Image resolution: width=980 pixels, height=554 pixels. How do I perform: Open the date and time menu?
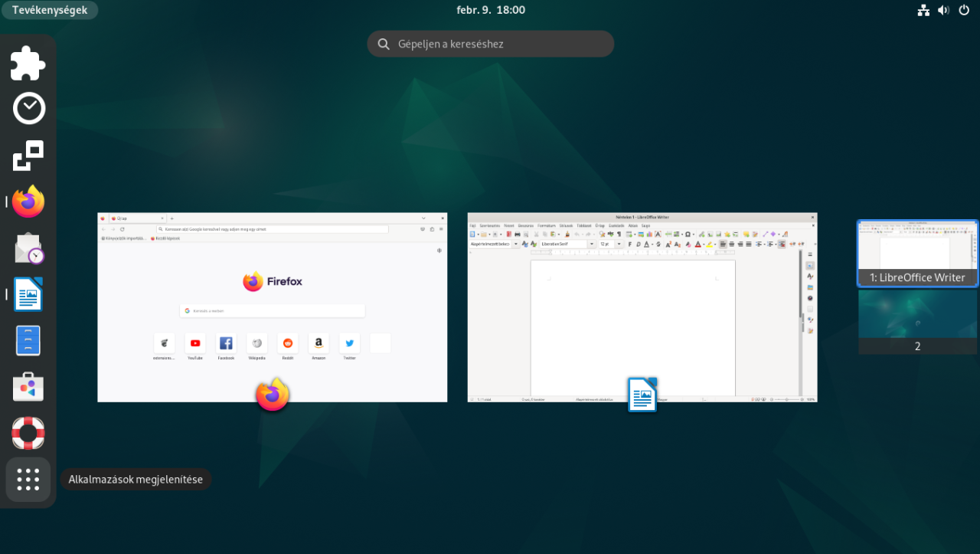click(491, 10)
